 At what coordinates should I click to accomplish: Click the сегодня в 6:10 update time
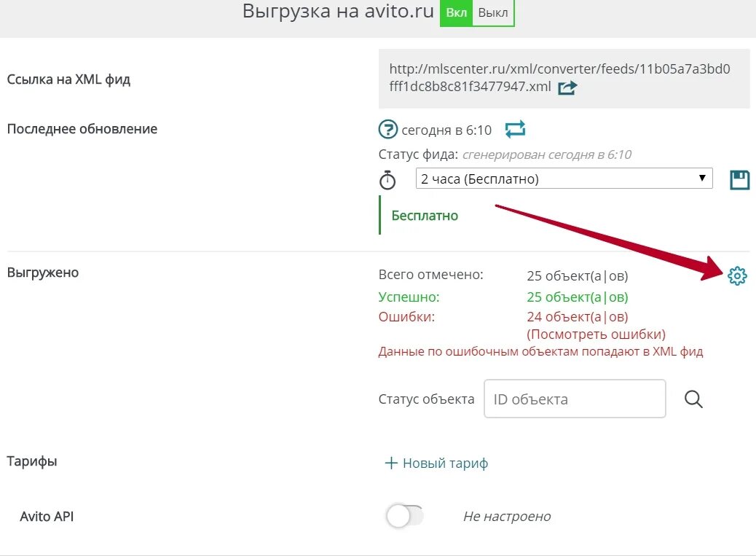(x=446, y=130)
